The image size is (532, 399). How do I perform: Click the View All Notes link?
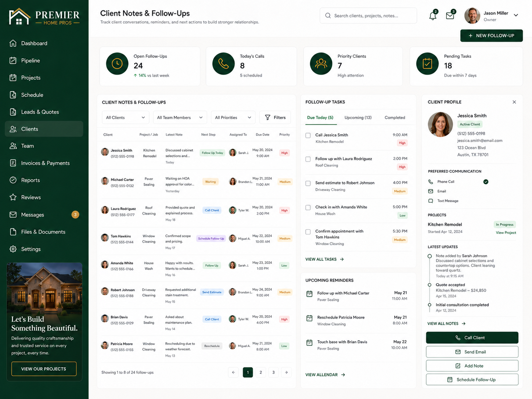click(x=446, y=324)
